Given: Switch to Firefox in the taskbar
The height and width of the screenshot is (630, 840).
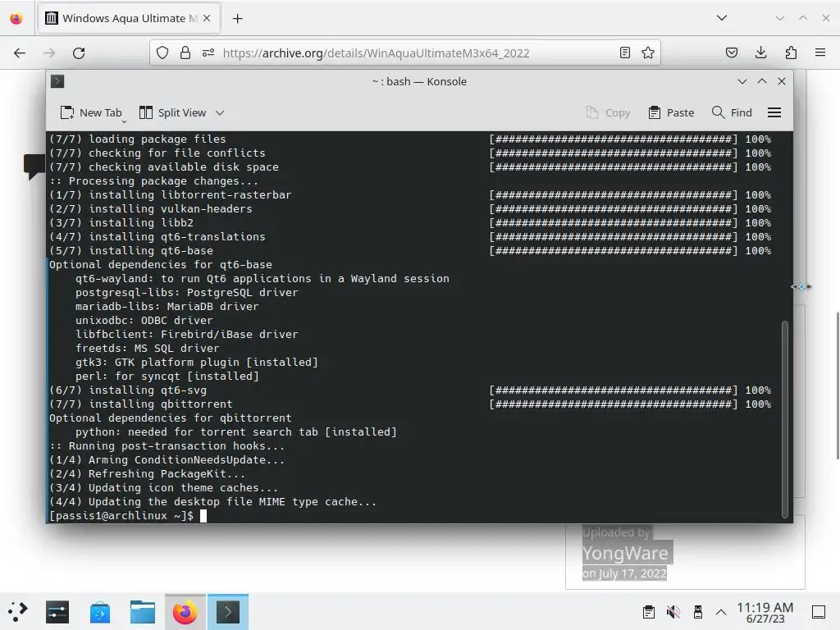Looking at the screenshot, I should click(x=185, y=612).
